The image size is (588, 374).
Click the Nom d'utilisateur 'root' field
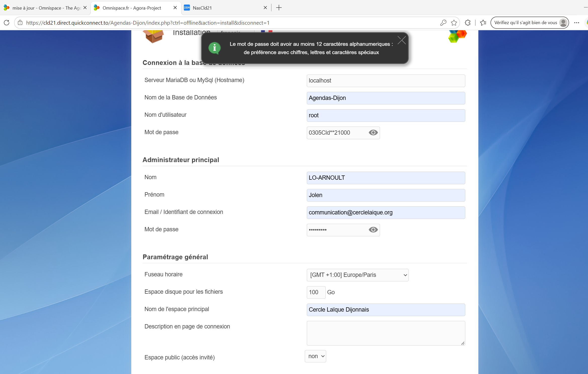pyautogui.click(x=386, y=116)
